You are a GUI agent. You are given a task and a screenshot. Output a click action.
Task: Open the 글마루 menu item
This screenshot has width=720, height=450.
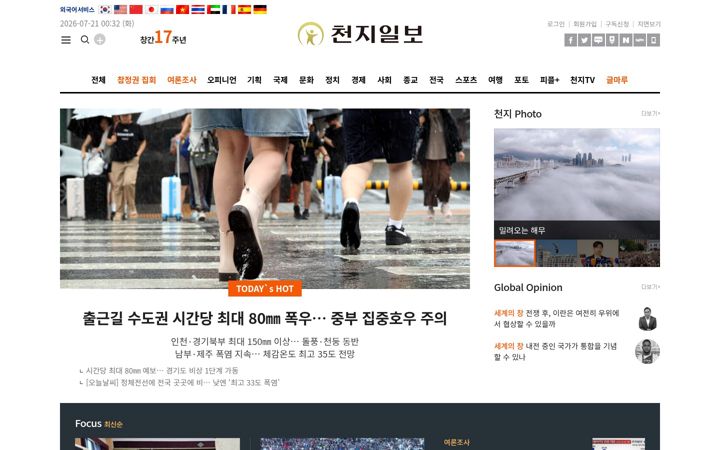[617, 80]
